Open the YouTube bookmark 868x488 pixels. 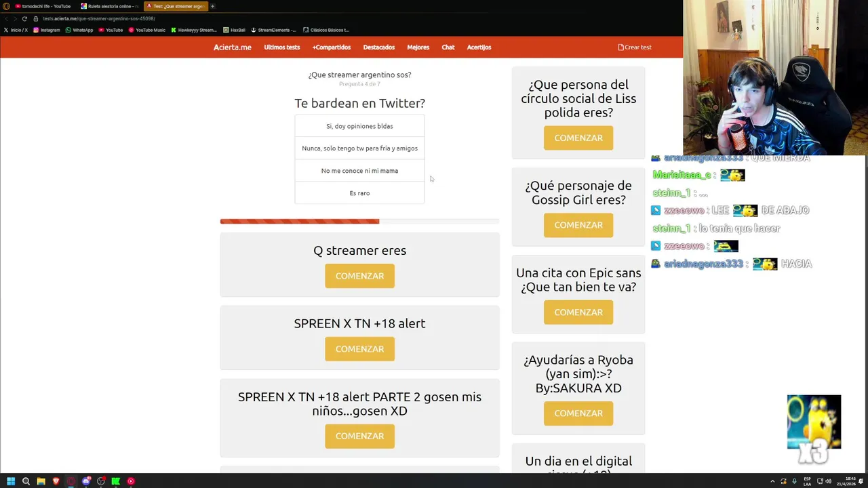pos(111,30)
